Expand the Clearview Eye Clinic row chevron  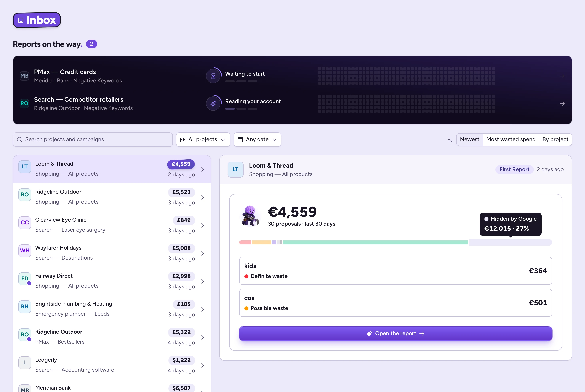[x=203, y=225]
